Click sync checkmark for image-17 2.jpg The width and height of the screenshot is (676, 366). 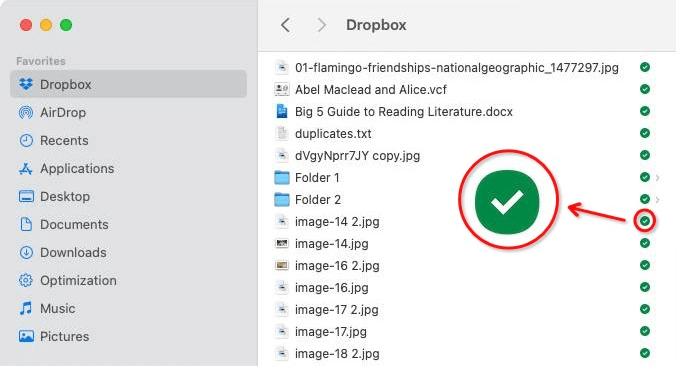point(645,309)
